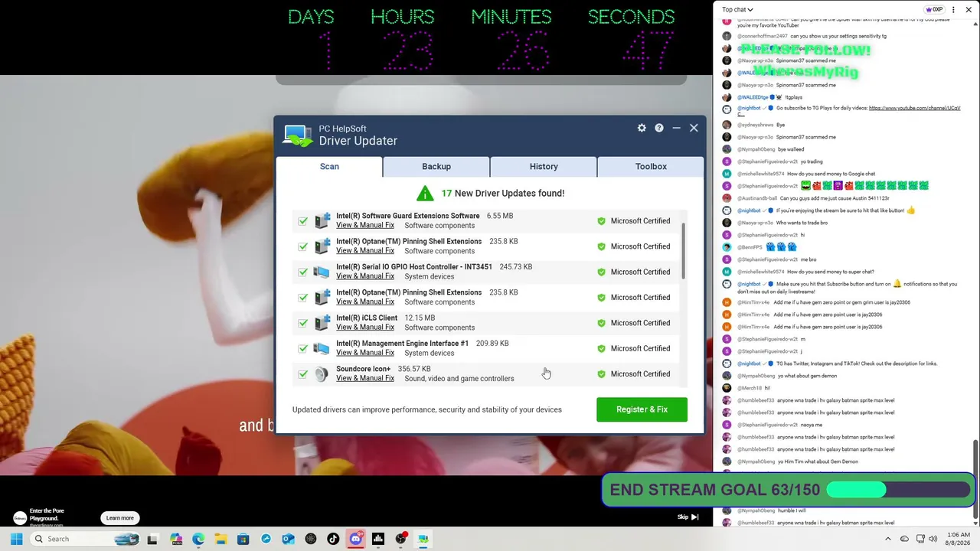Click the iCLS Client device icon

[322, 323]
